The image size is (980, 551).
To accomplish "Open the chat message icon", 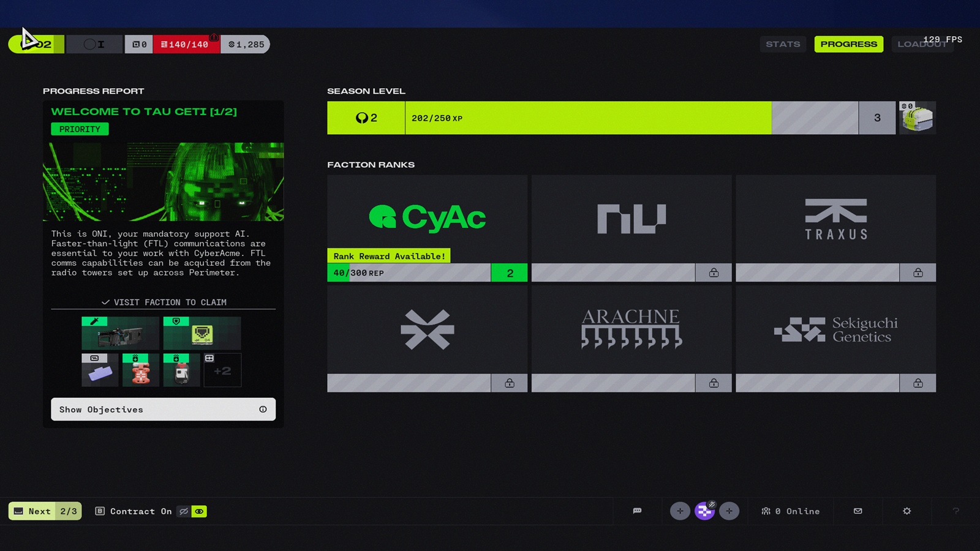I will 637,511.
